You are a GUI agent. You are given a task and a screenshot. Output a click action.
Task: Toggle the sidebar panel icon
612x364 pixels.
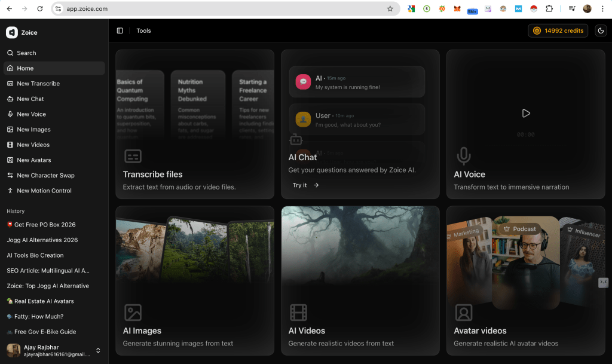click(120, 30)
